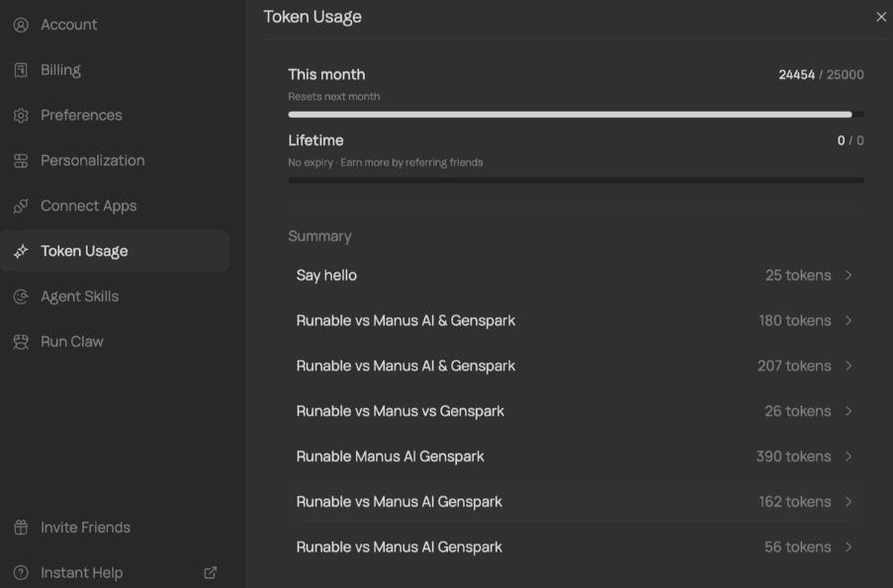Close the Token Usage panel
Screen dimensions: 893x588
point(881,17)
